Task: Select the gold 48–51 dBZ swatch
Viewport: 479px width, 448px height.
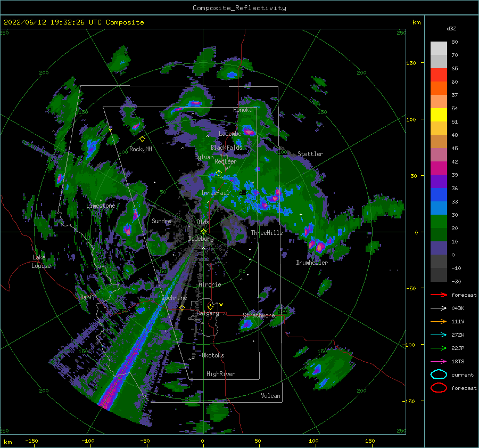Action: point(439,128)
